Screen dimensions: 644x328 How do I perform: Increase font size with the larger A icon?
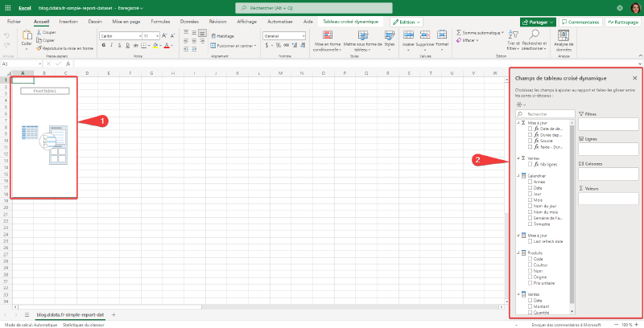point(164,36)
